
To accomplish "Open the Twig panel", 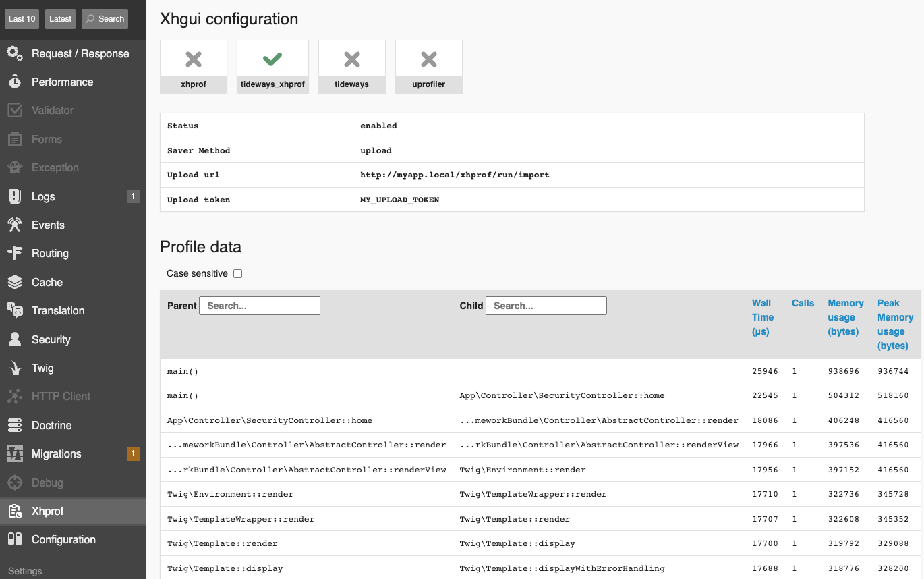I will [73, 368].
